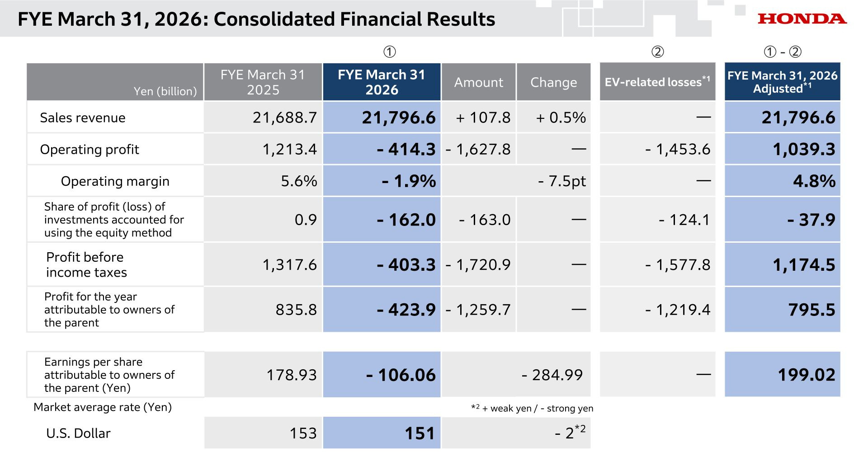This screenshot has width=868, height=452.
Task: Select the FYE March 31 2026 column header
Action: pyautogui.click(x=382, y=82)
